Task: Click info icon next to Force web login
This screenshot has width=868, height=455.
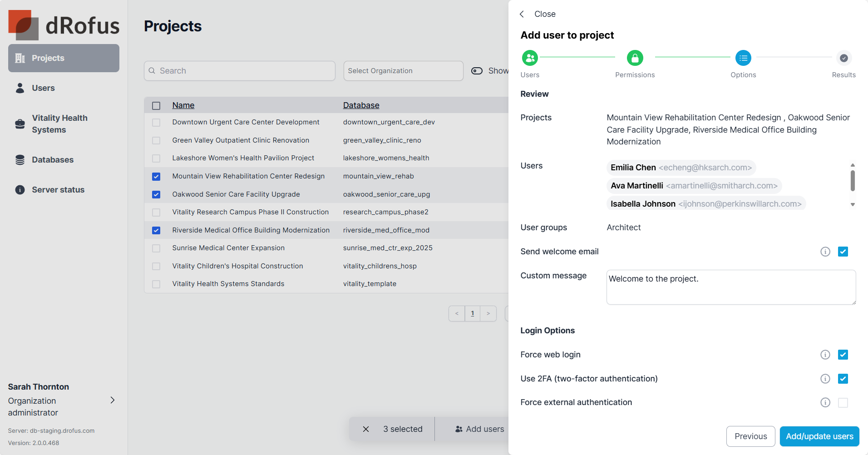Action: [825, 355]
